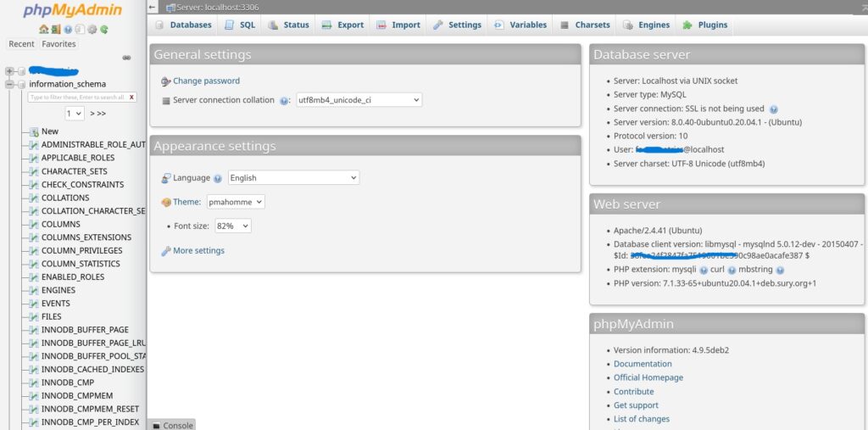The image size is (868, 430).
Task: Click the Get support link
Action: coord(636,405)
